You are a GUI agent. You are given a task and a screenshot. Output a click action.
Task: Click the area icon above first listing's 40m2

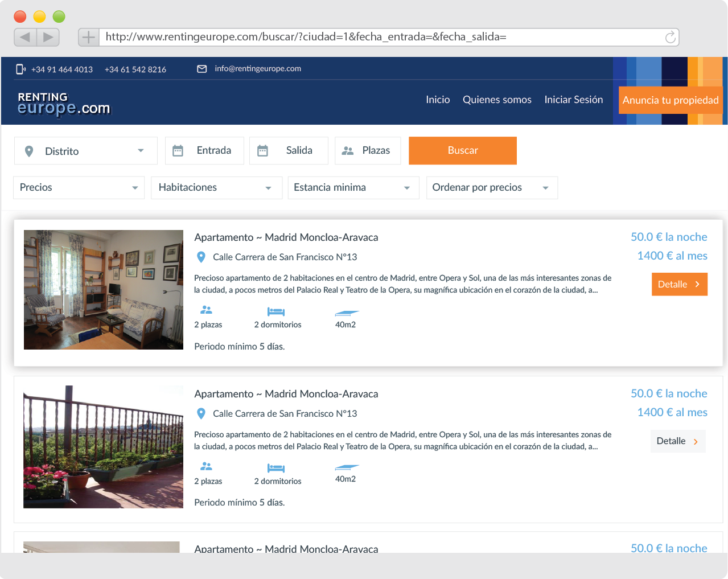347,313
